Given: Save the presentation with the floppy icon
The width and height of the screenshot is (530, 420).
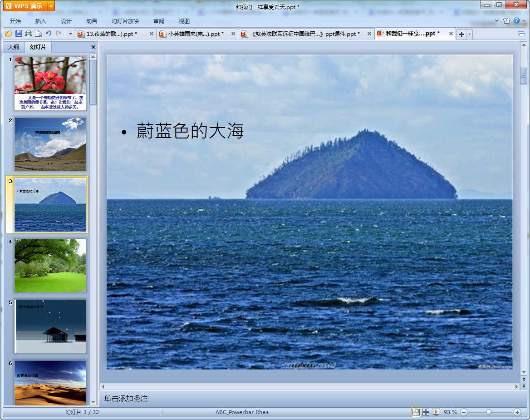Looking at the screenshot, I should (x=19, y=34).
